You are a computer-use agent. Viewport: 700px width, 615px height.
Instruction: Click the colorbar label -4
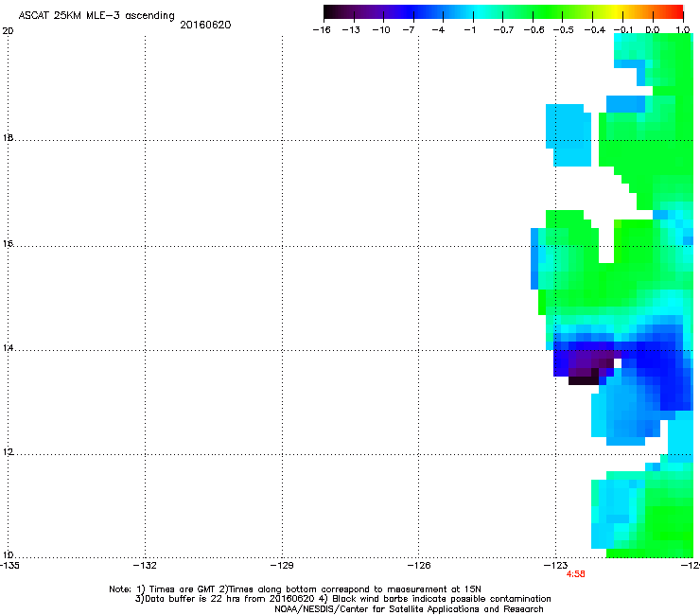pos(438,30)
